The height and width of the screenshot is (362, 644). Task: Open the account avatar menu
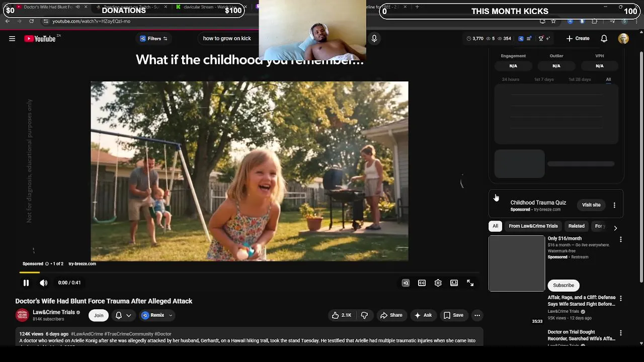(623, 39)
